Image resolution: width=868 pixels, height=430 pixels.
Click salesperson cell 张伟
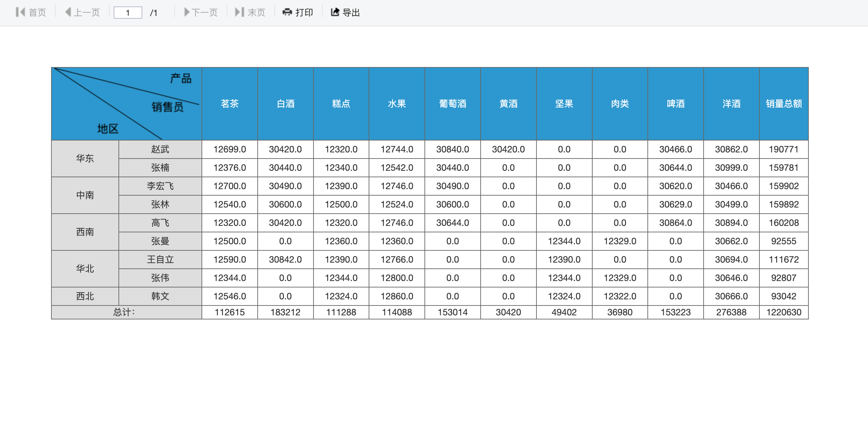(160, 278)
